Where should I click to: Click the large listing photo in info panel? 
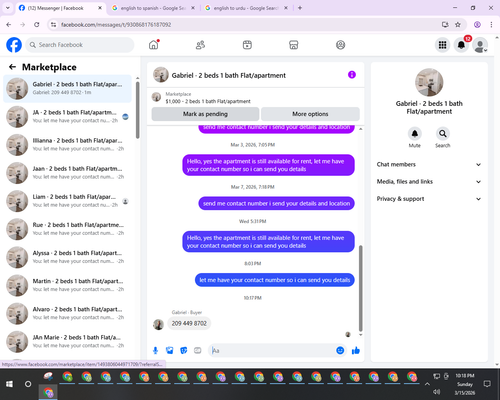click(x=429, y=82)
